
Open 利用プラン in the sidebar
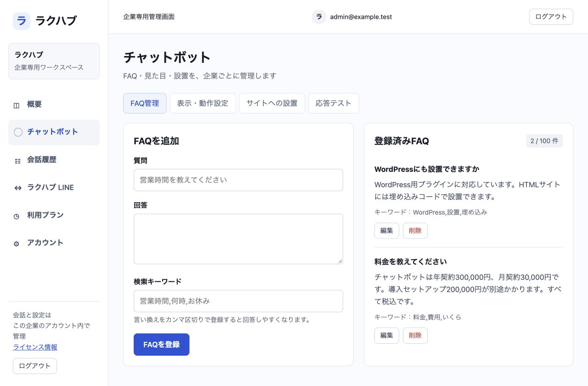pos(54,215)
